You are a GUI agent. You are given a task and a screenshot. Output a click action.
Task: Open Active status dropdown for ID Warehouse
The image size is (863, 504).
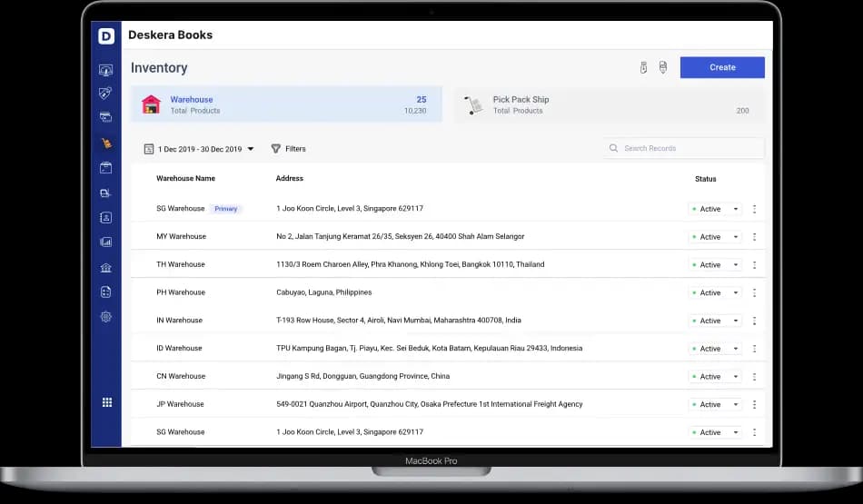click(x=715, y=349)
